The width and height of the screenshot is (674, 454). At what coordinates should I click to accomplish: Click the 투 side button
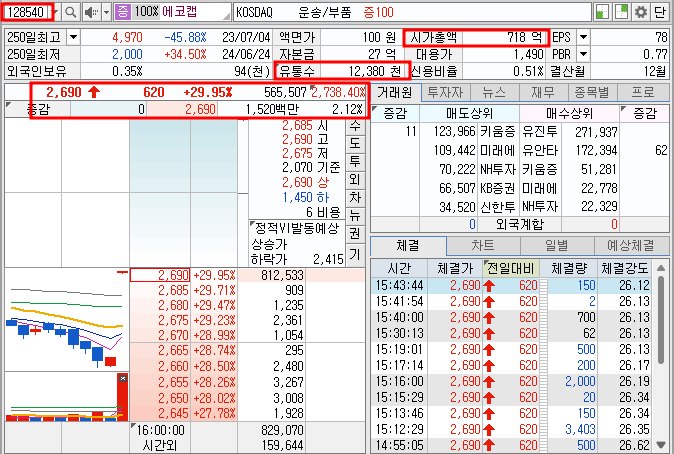[x=355, y=161]
